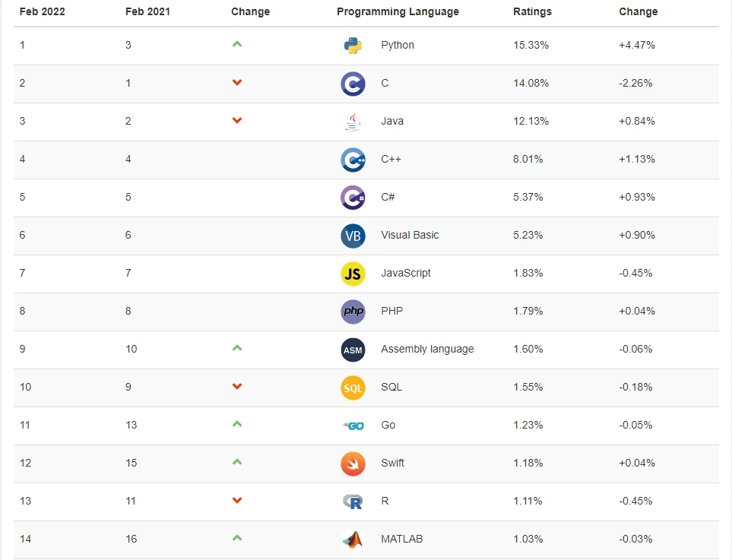Click the R language logo icon
Image resolution: width=732 pixels, height=560 pixels.
(353, 501)
